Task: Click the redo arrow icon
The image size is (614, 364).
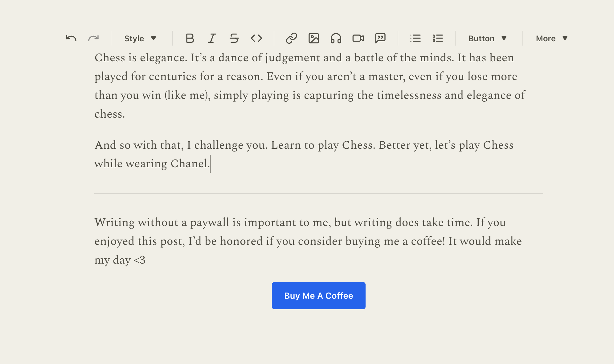Action: tap(93, 38)
